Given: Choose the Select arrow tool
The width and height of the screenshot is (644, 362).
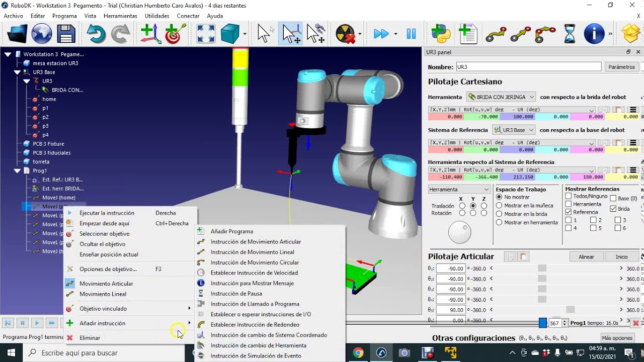Looking at the screenshot, I should [x=264, y=34].
